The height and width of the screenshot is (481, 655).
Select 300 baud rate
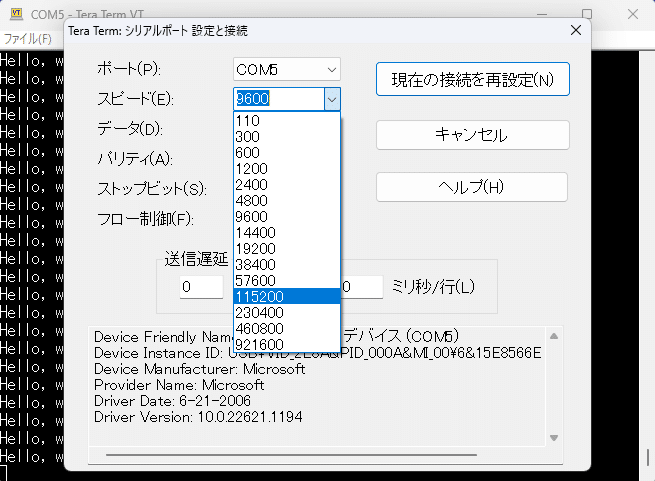tap(287, 137)
